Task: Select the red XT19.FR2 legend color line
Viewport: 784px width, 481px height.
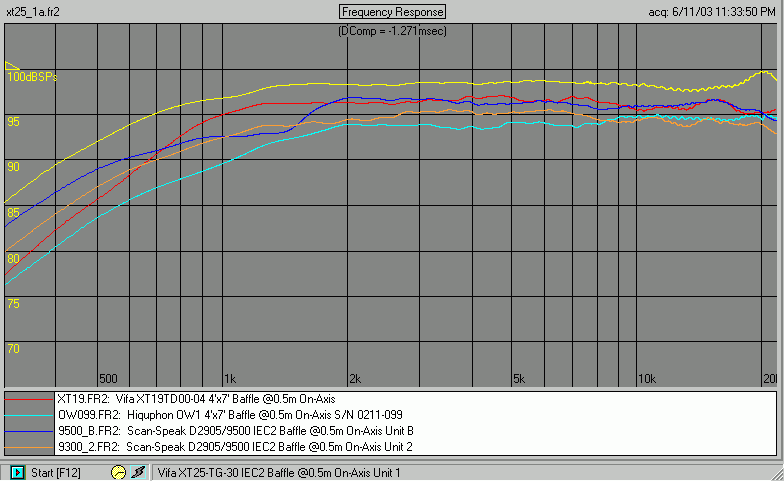Action: point(28,399)
